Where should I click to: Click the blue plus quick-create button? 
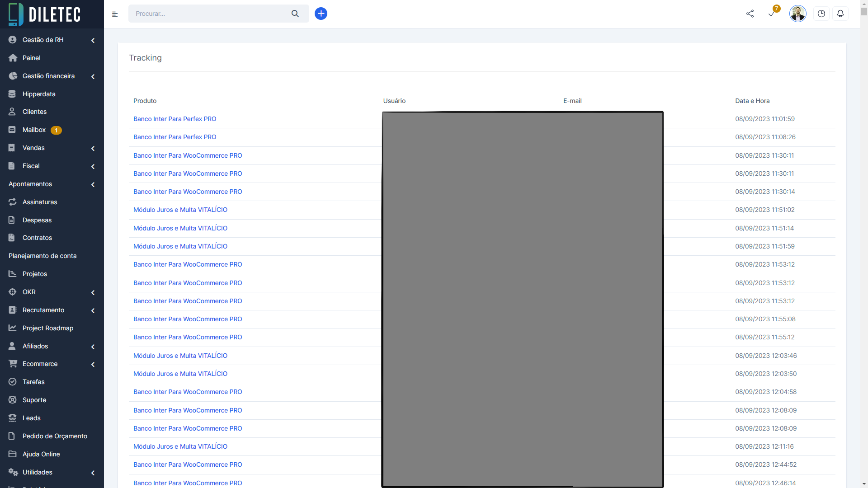click(x=321, y=14)
